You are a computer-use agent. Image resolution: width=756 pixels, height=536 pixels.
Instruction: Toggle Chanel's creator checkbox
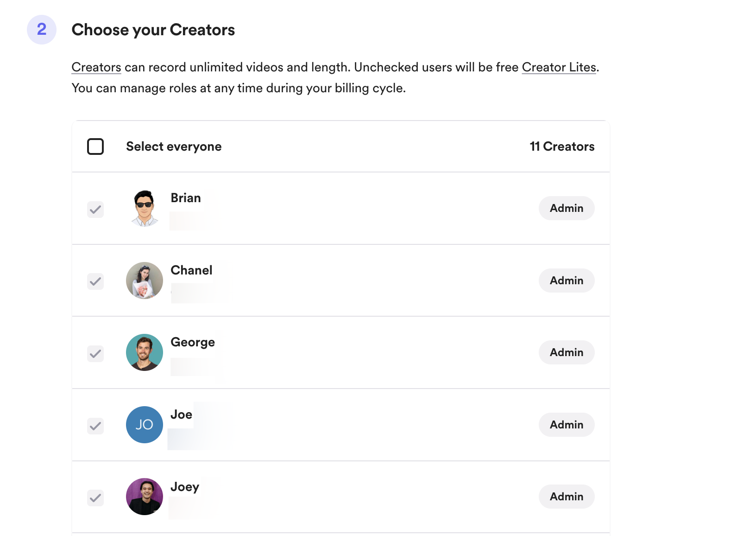(95, 281)
